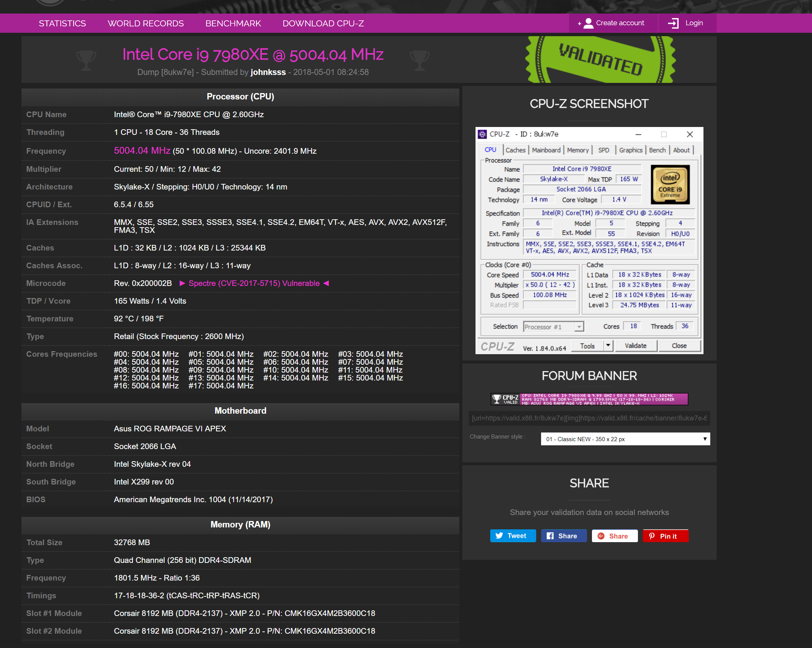Click the Pinterest Pin it button
This screenshot has width=812, height=648.
[x=665, y=536]
